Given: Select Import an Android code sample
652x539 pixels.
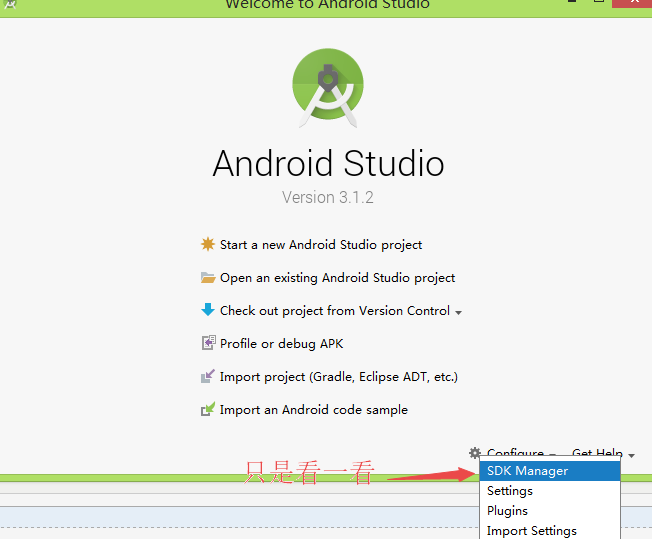Looking at the screenshot, I should (314, 410).
